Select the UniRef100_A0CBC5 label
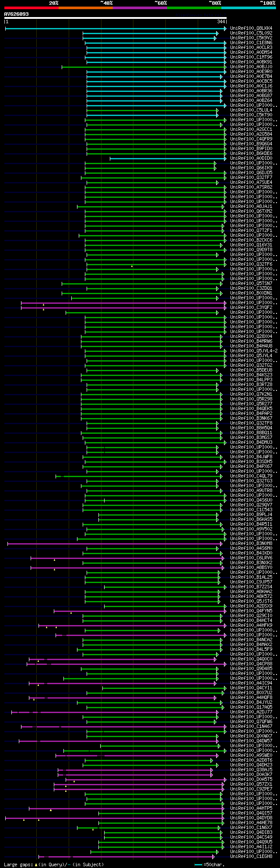 (251, 81)
